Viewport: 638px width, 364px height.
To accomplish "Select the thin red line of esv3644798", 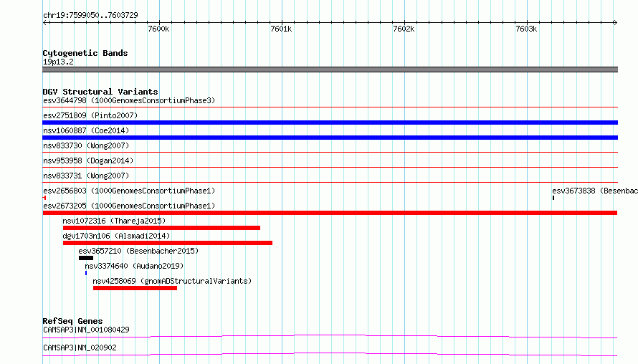I will tap(330, 107).
